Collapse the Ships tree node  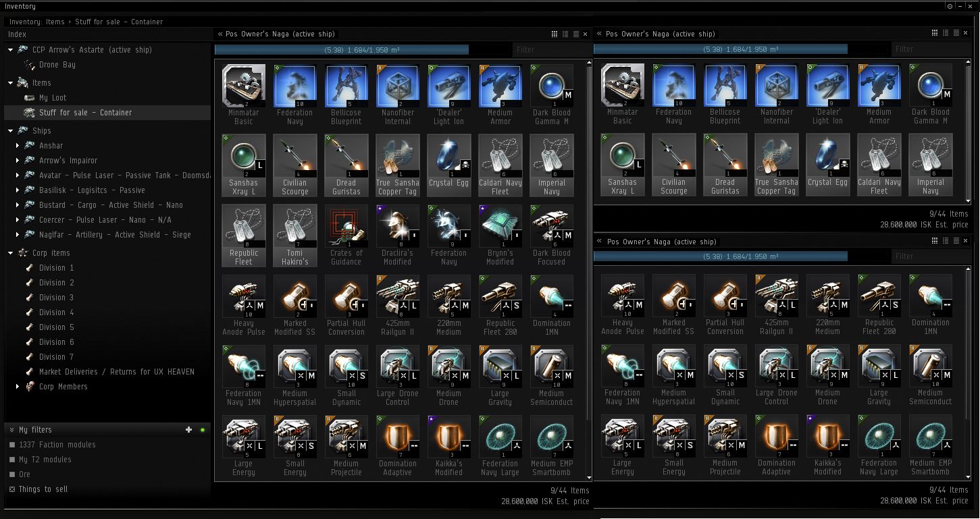pyautogui.click(x=11, y=131)
